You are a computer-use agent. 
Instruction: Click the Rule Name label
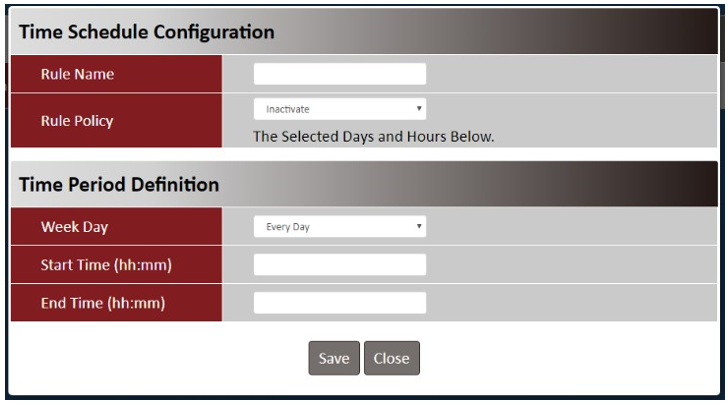point(77,73)
